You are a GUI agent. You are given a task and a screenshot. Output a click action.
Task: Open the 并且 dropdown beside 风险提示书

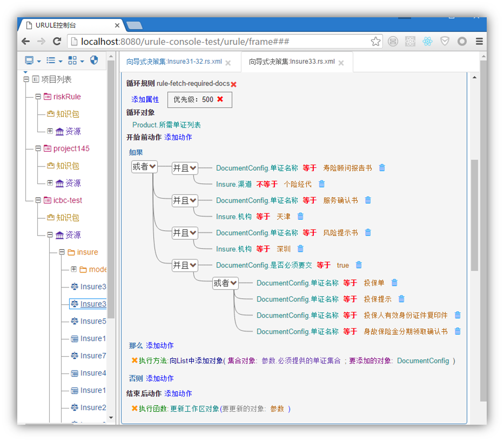[x=185, y=232]
